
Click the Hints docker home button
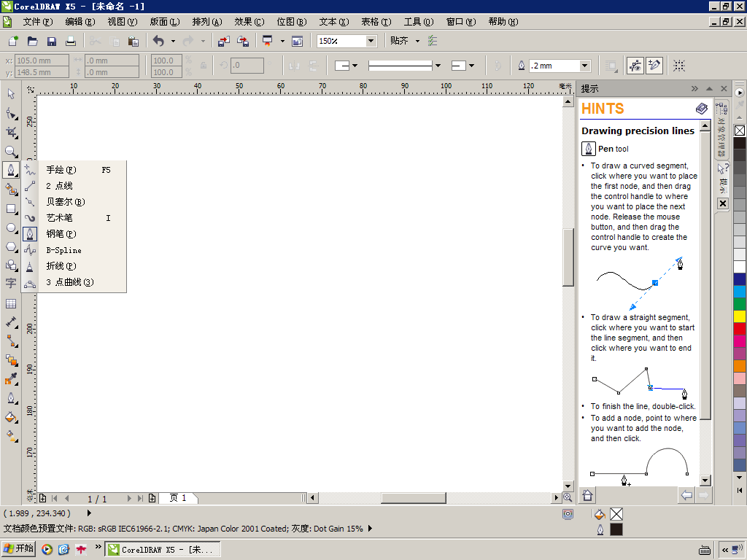tap(587, 495)
